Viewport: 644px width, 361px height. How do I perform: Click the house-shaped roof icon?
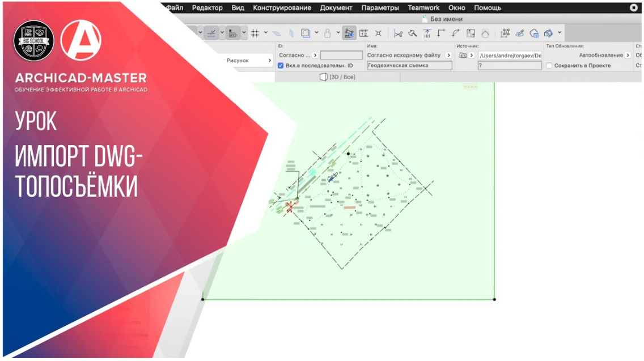[x=485, y=33]
